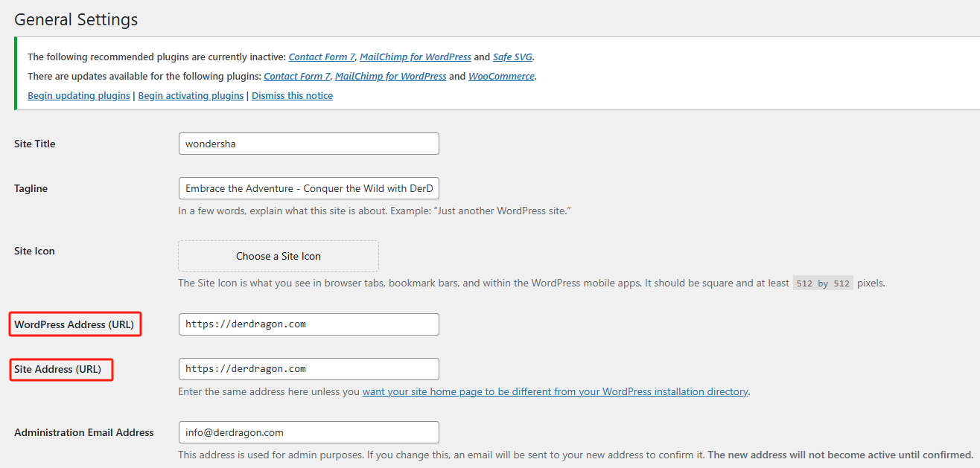Click the Site Address (URL) field
Viewport: 980px width, 468px height.
[x=308, y=368]
